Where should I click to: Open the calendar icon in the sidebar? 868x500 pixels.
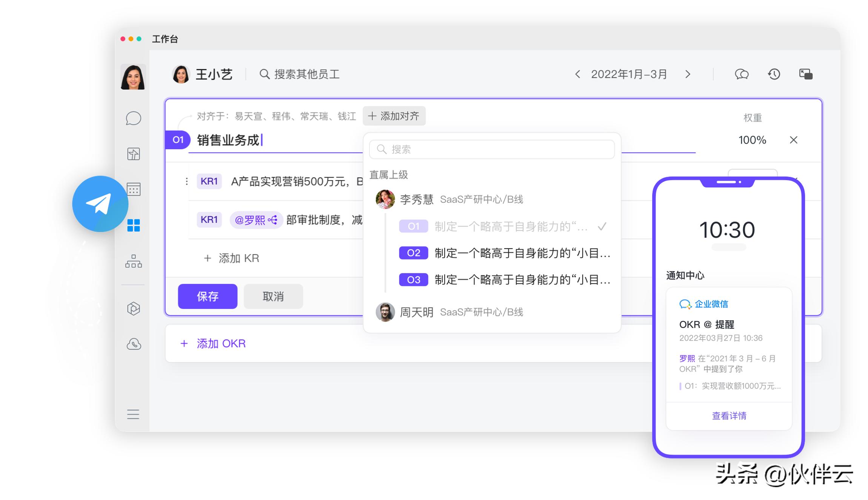click(x=133, y=190)
